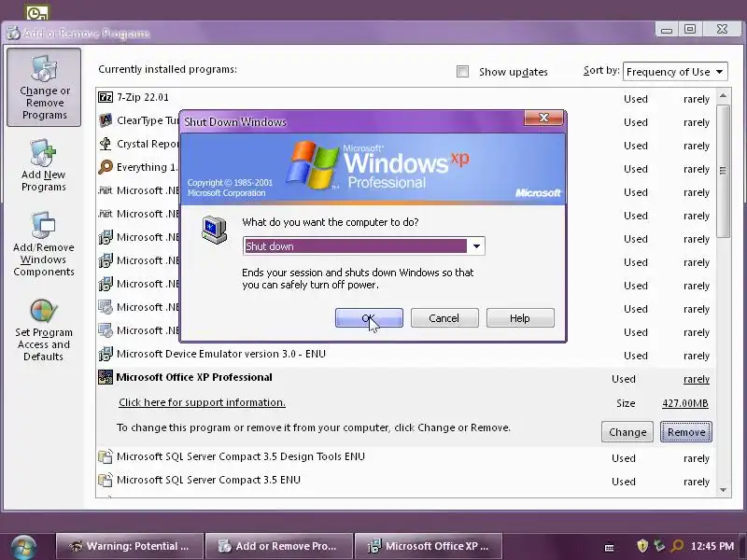
Task: Click Remove for Microsoft Office XP Professional
Action: tap(686, 432)
